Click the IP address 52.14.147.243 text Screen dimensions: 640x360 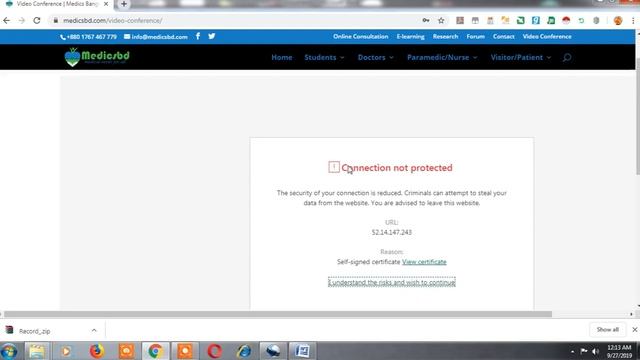tap(391, 232)
